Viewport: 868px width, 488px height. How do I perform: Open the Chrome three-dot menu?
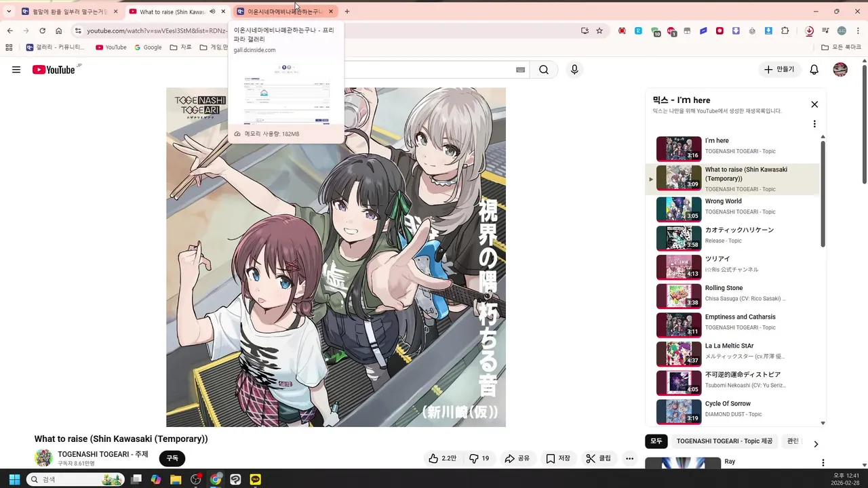point(858,30)
